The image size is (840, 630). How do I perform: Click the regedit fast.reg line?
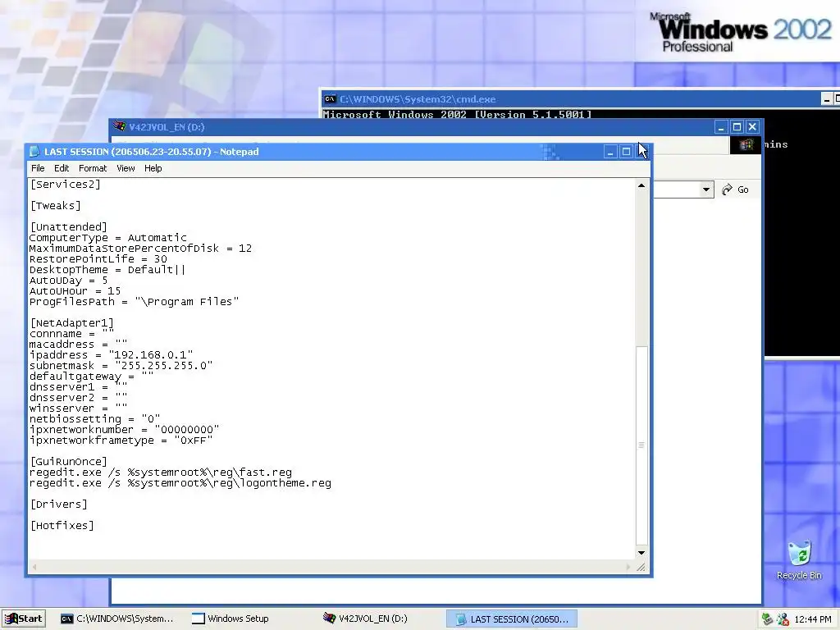[161, 472]
